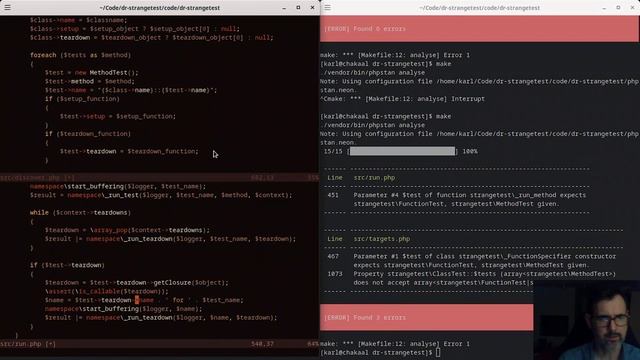The image size is (640, 360).
Task: Click 'start_buffering($logger, $test_name);' line
Action: point(118,187)
